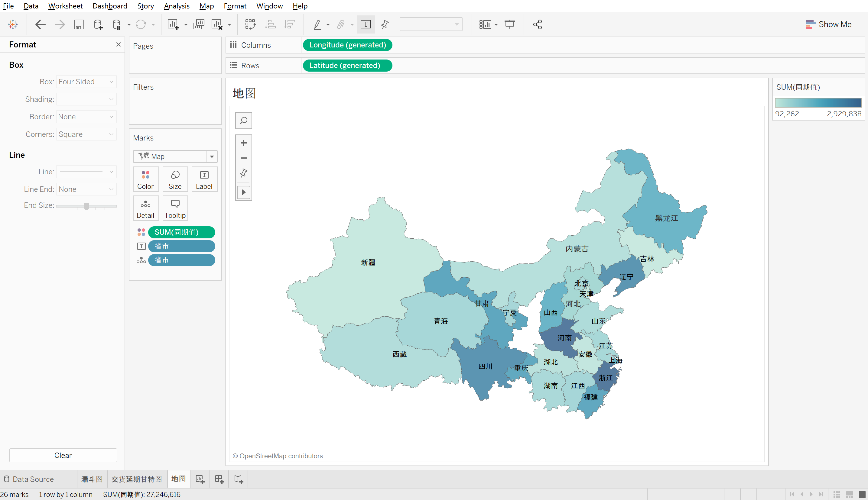
Task: Switch to the 漏斗图 sheet tab
Action: [92, 479]
